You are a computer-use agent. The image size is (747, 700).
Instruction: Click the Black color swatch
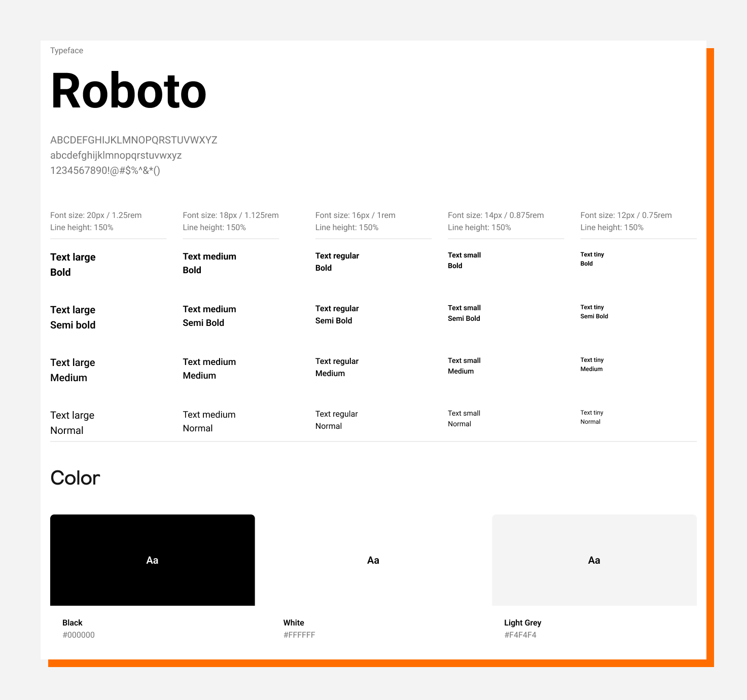coord(152,560)
